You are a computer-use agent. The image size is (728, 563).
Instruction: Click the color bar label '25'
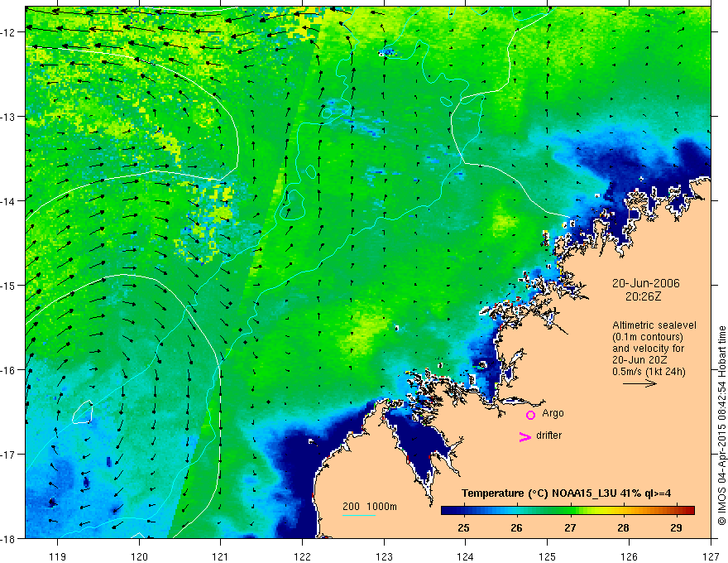point(463,528)
